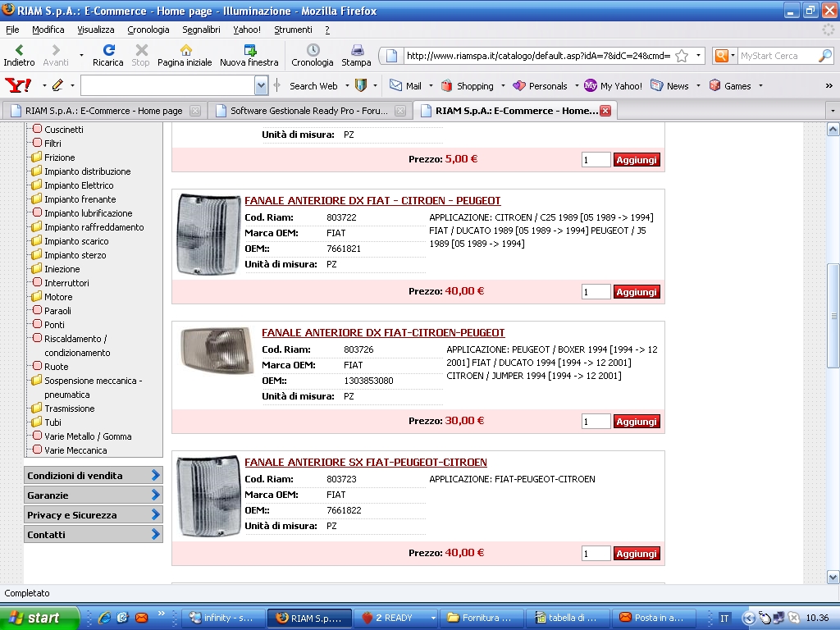Open the Yahoo Shopping icon
Screen dimensions: 840x630
tap(446, 85)
